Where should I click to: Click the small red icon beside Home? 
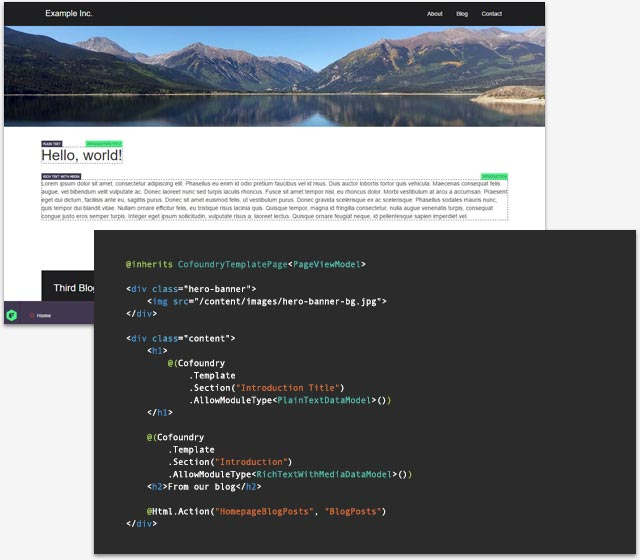31,316
